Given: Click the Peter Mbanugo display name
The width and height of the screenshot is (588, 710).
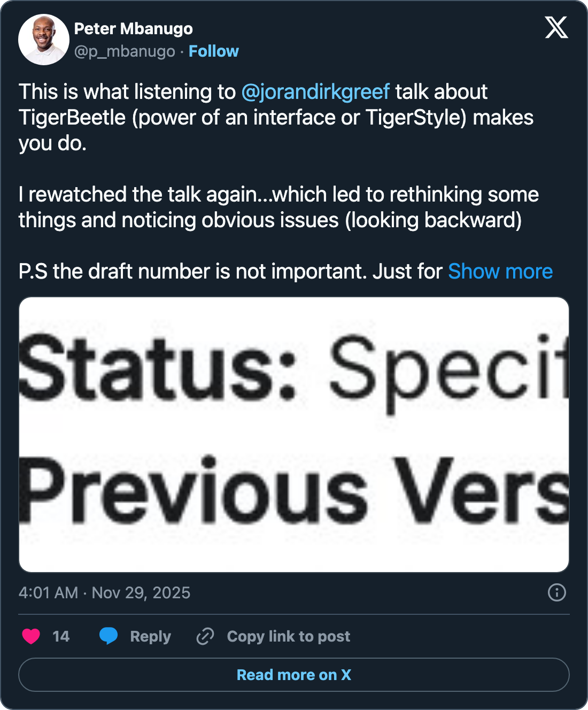Looking at the screenshot, I should (x=133, y=29).
